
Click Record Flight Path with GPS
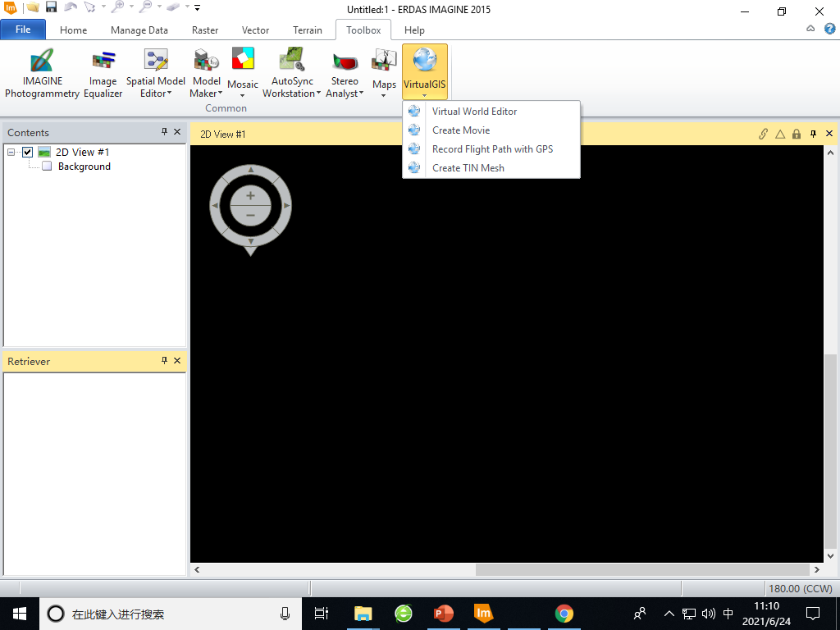492,148
